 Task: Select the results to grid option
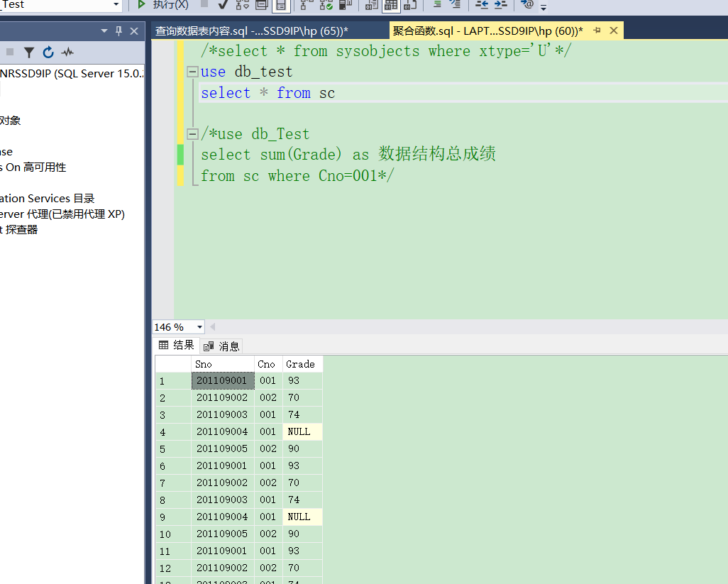[x=391, y=5]
